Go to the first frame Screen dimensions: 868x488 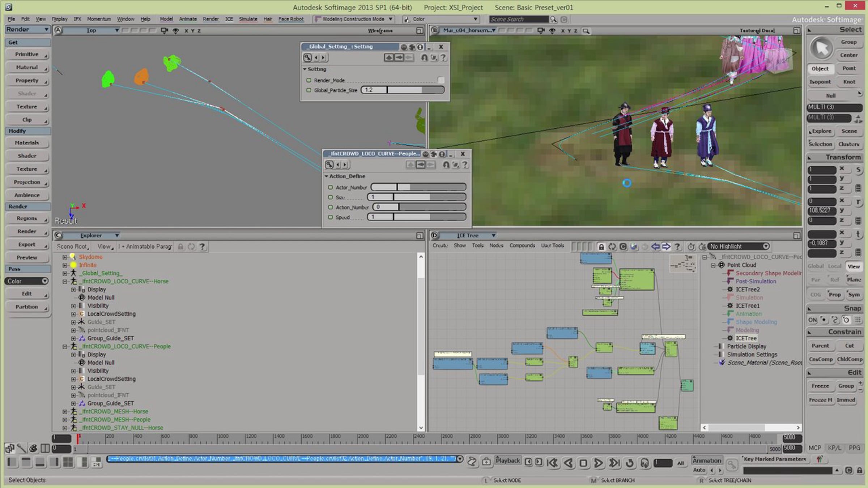click(x=553, y=463)
